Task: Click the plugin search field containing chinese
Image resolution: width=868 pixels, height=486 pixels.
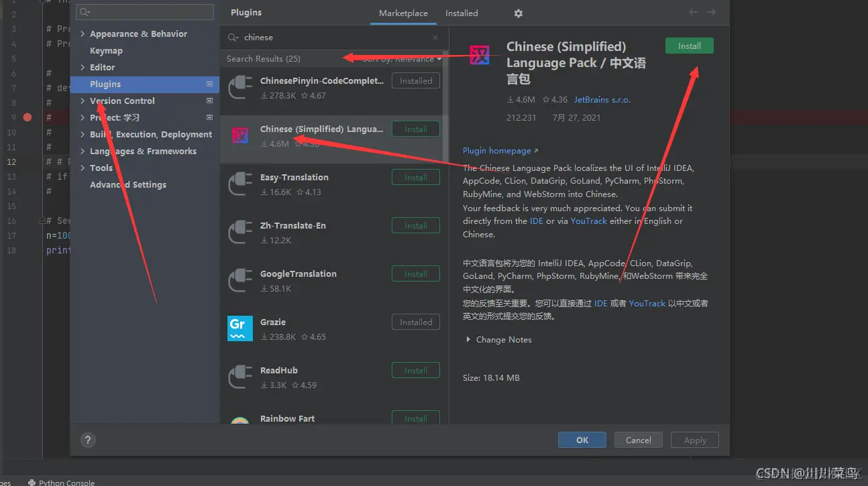Action: [334, 38]
